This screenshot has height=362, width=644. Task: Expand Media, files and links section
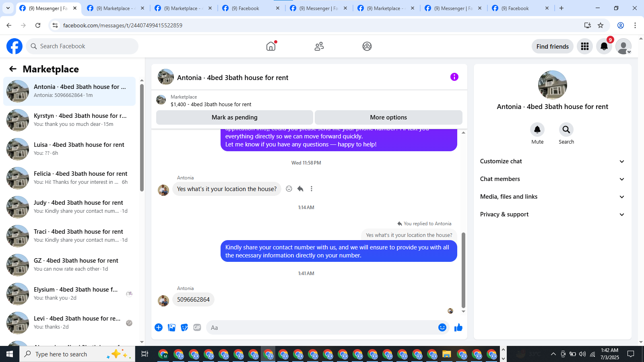tap(552, 197)
